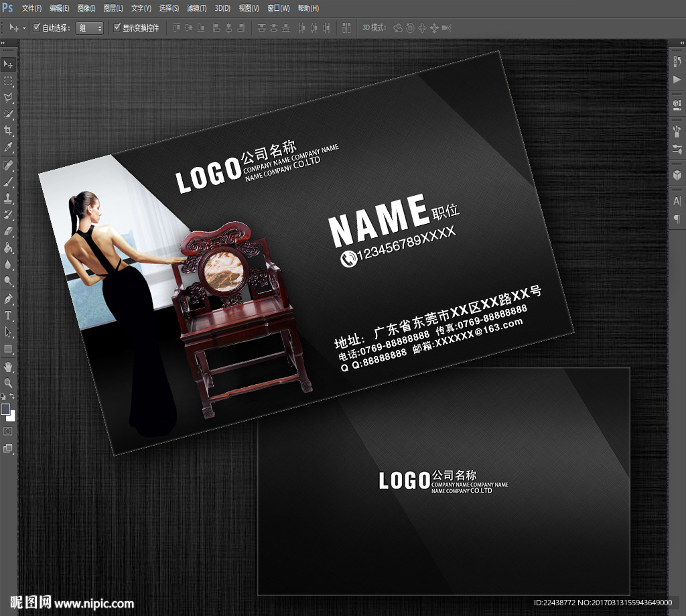Select the Crop tool

point(8,131)
